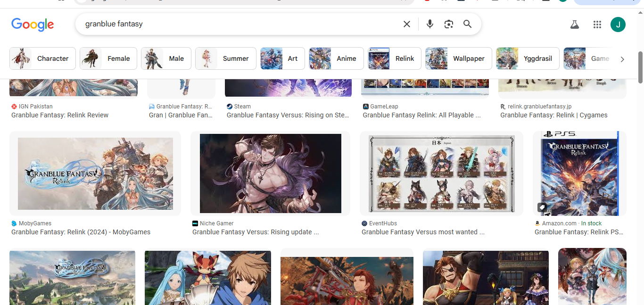The width and height of the screenshot is (644, 305).
Task: Click the 'IGN Pakistan' source name
Action: tap(36, 107)
